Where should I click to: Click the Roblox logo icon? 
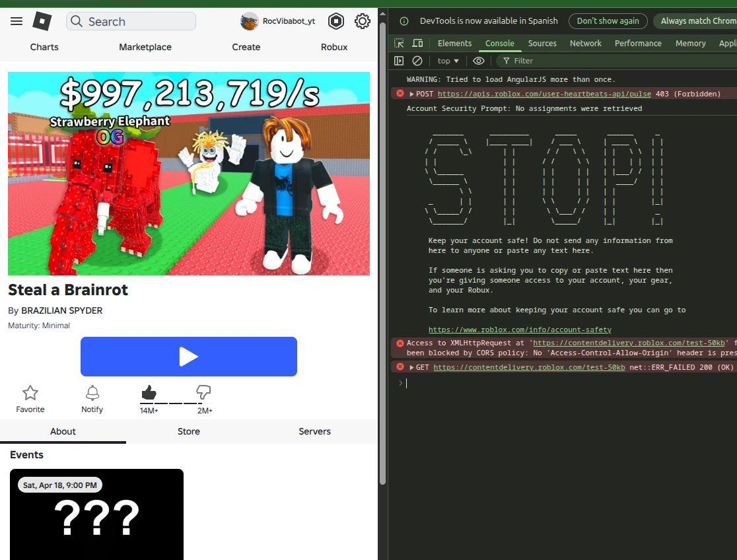(x=42, y=20)
